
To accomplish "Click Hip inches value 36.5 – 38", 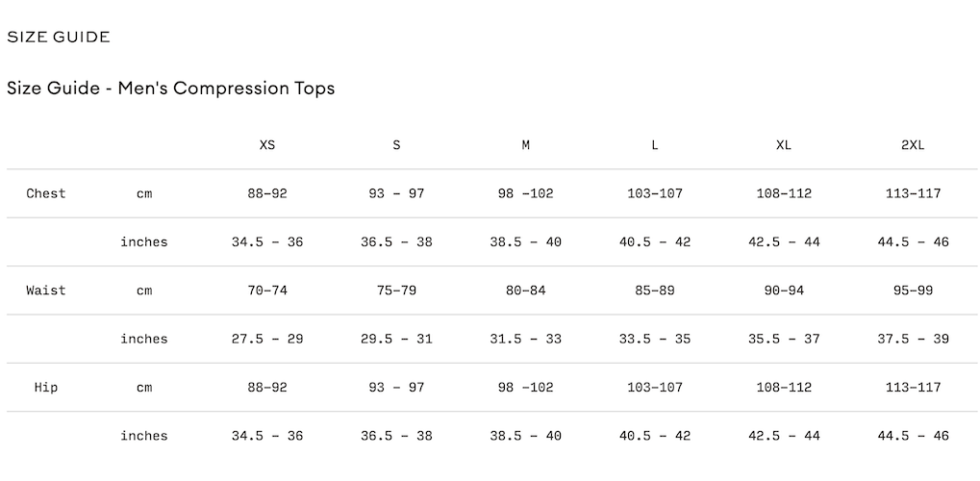I will 396,436.
